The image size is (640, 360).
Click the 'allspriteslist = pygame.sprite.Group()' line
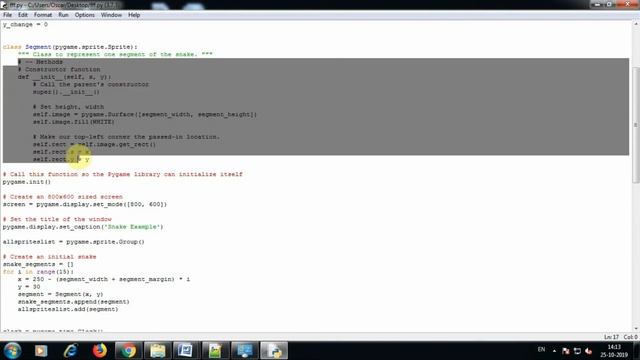(73, 242)
